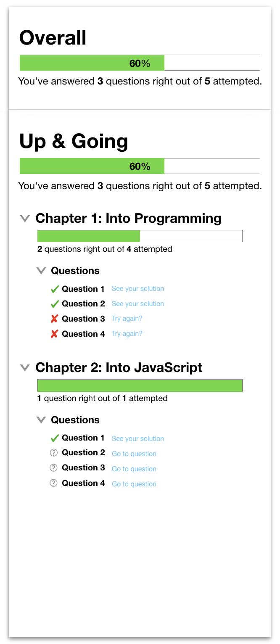Click the Overall 60% progress bar
280x644 pixels.
point(140,62)
